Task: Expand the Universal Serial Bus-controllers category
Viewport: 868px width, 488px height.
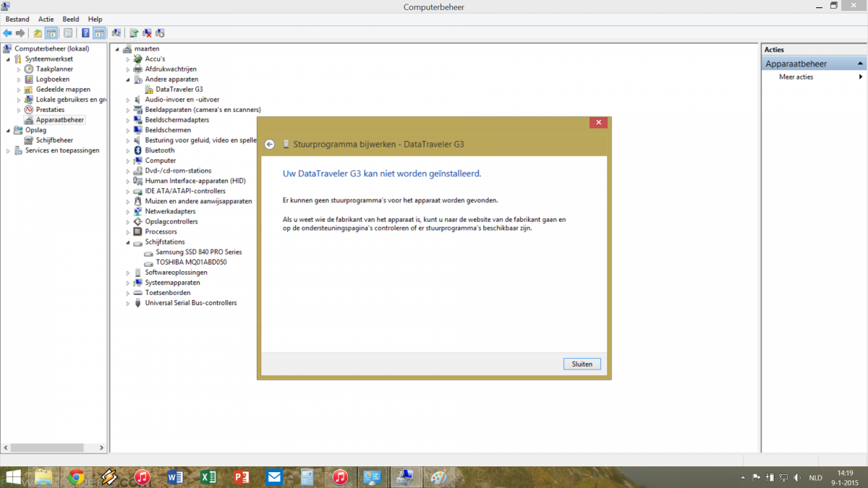Action: [128, 303]
